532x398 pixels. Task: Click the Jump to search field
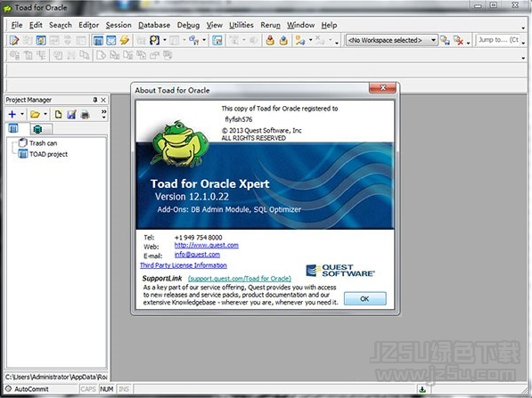pyautogui.click(x=498, y=40)
